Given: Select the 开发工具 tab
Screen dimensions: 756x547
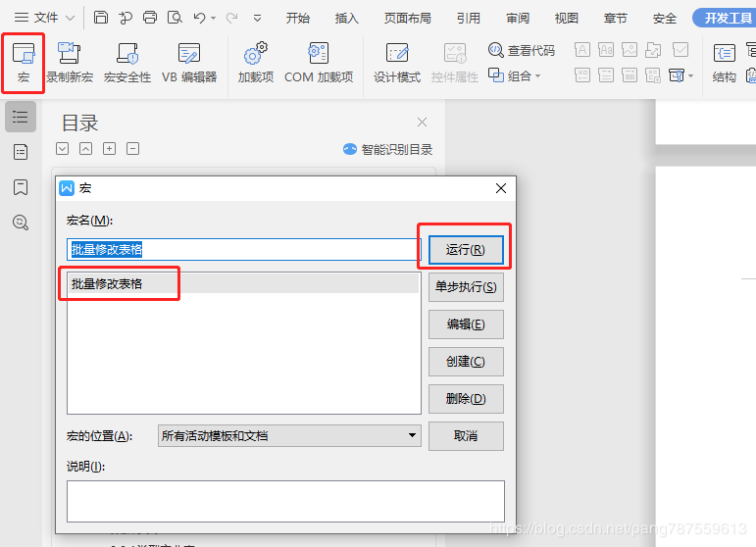Looking at the screenshot, I should (x=726, y=19).
